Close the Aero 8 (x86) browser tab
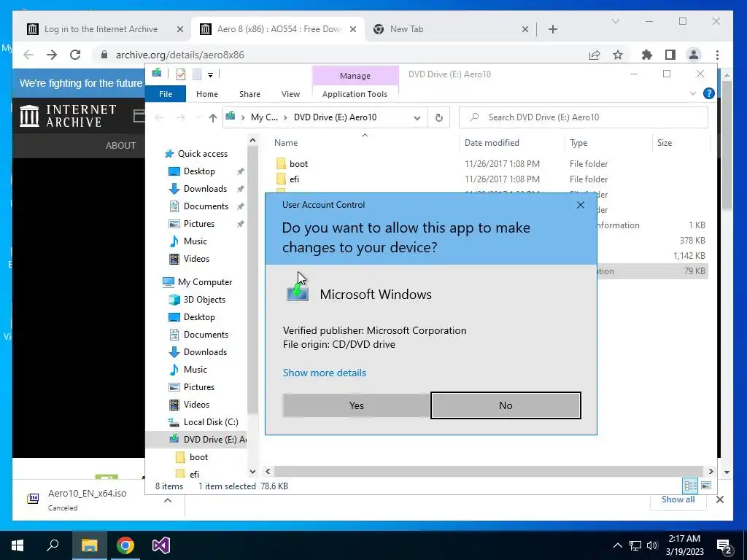Image resolution: width=747 pixels, height=560 pixels. (x=353, y=29)
